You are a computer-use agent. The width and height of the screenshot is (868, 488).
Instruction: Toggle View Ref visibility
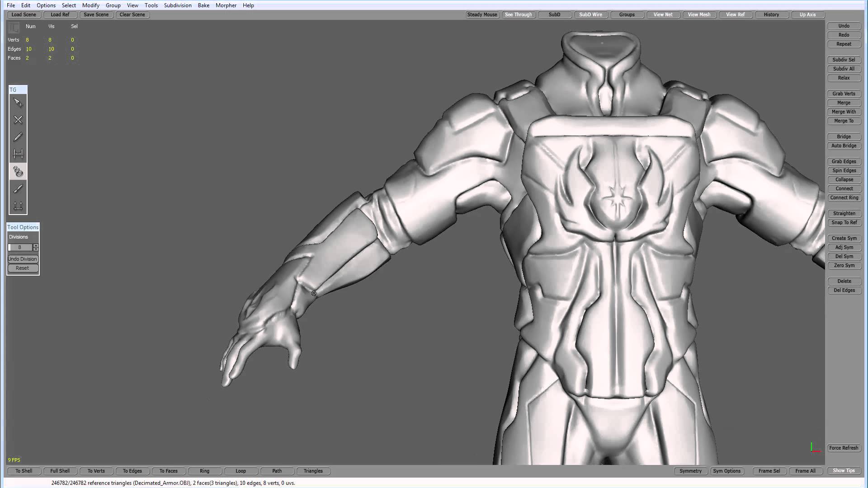735,14
